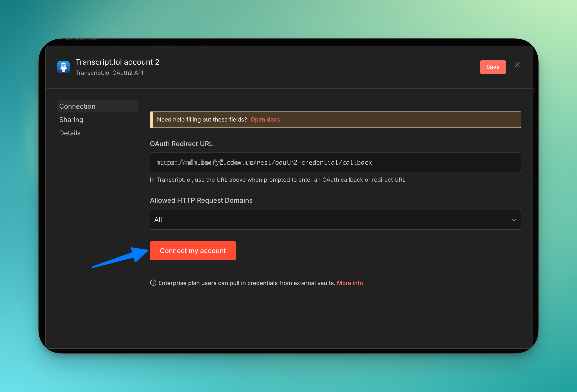Click the OAuth Redirect URL field
Viewport: 577px width, 392px height.
click(x=336, y=162)
